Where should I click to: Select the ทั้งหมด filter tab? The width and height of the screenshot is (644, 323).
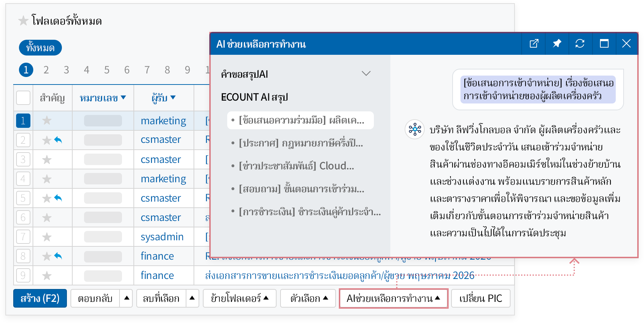pos(40,48)
